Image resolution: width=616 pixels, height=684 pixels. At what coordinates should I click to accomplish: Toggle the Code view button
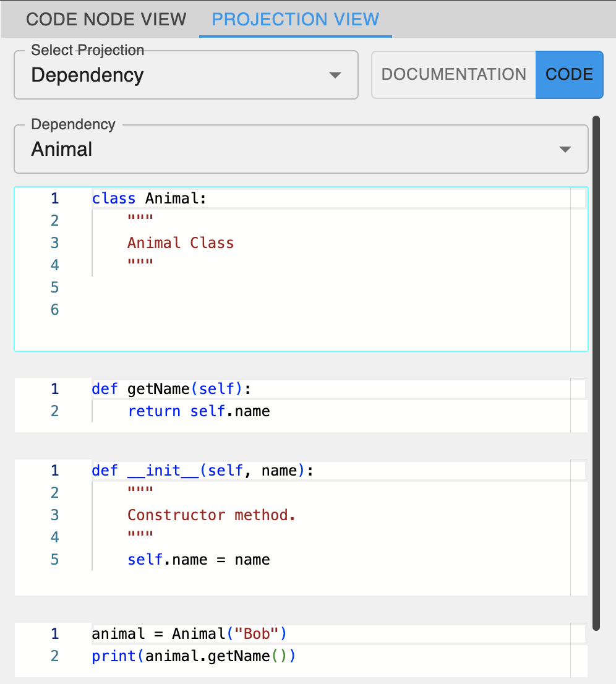569,75
